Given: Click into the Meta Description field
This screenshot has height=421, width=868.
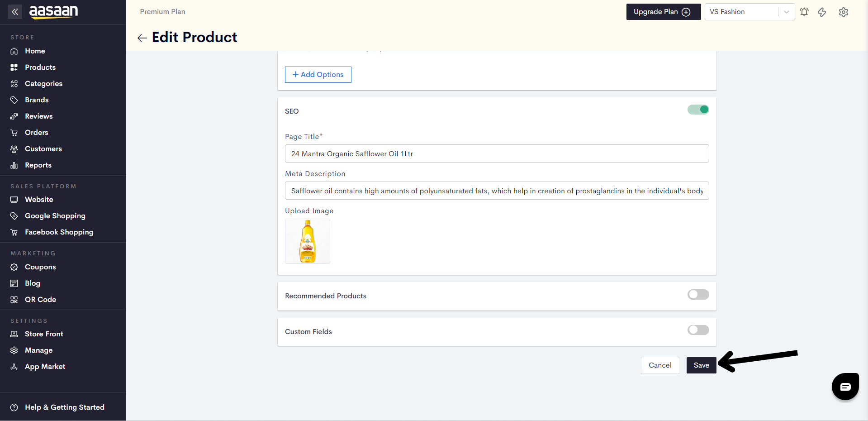Looking at the screenshot, I should click(497, 191).
